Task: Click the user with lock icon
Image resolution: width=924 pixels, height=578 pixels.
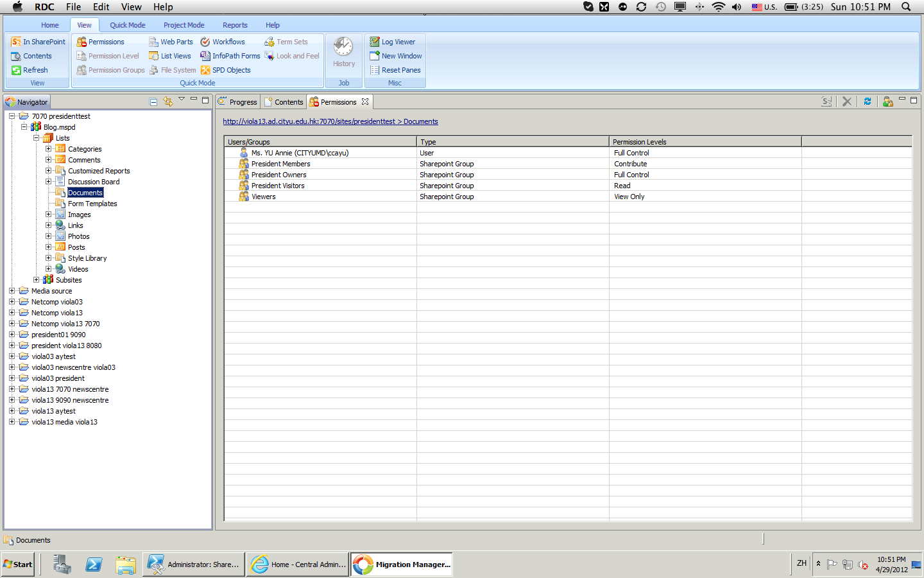Action: tap(888, 101)
